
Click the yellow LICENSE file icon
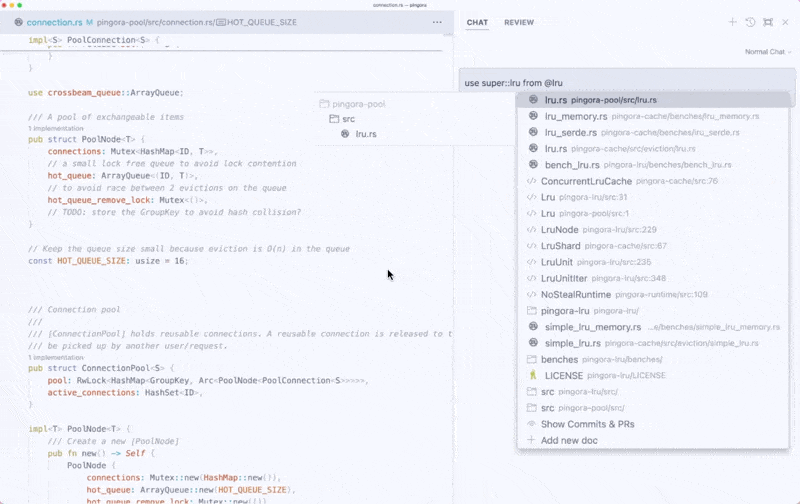pyautogui.click(x=532, y=375)
